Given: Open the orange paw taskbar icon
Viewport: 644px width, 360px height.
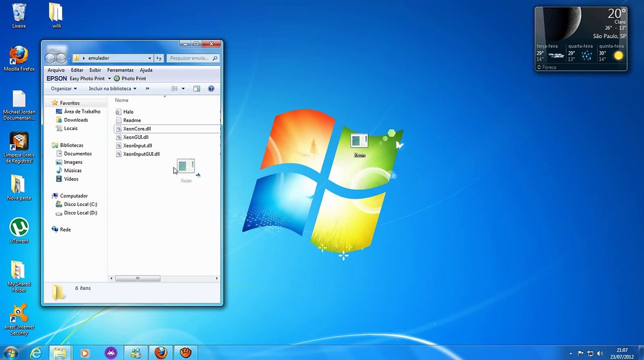Looking at the screenshot, I should point(186,353).
